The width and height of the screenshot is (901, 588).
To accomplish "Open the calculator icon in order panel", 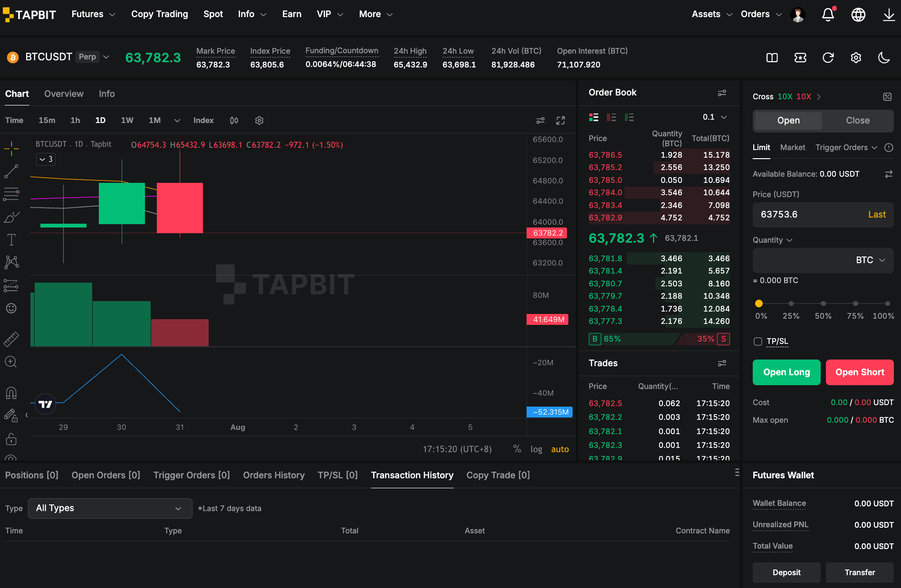I will coord(887,97).
